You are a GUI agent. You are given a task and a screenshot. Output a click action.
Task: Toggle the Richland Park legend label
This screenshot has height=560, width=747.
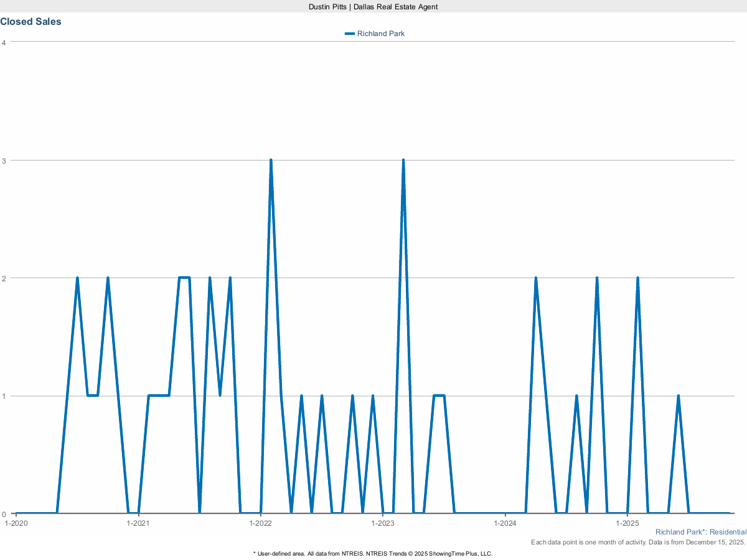(380, 34)
